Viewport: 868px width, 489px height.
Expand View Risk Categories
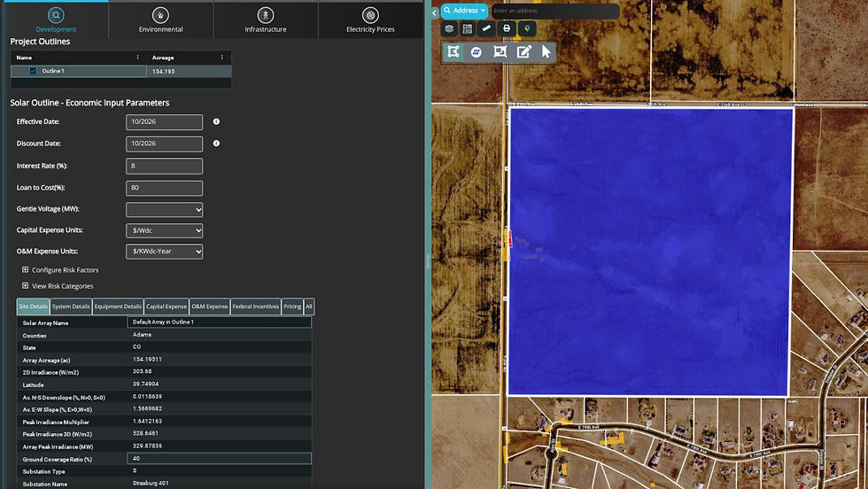(x=25, y=286)
